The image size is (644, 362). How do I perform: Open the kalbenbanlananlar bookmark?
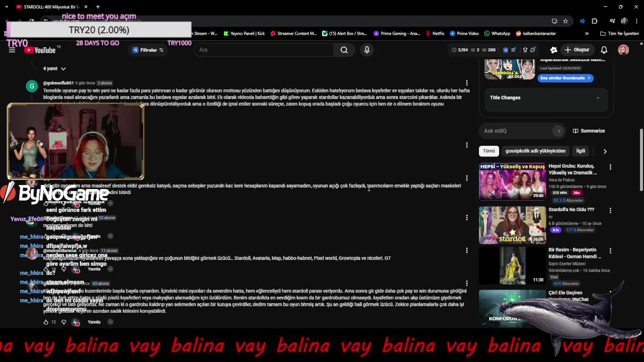(536, 34)
